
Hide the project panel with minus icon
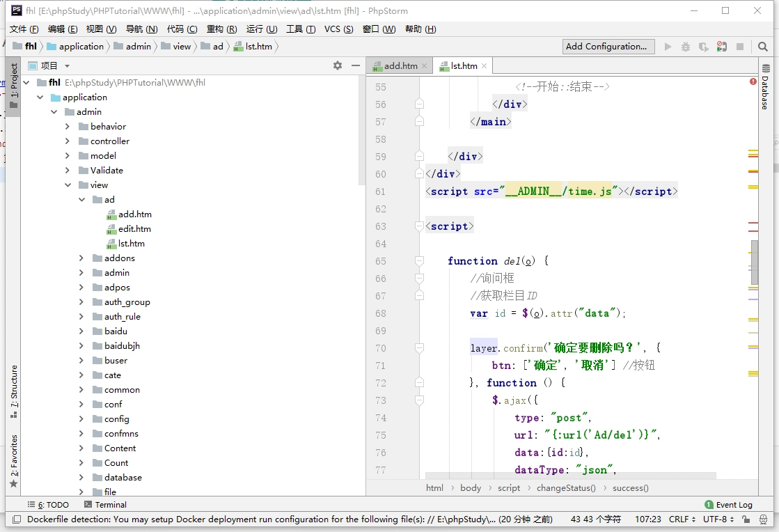pos(356,65)
